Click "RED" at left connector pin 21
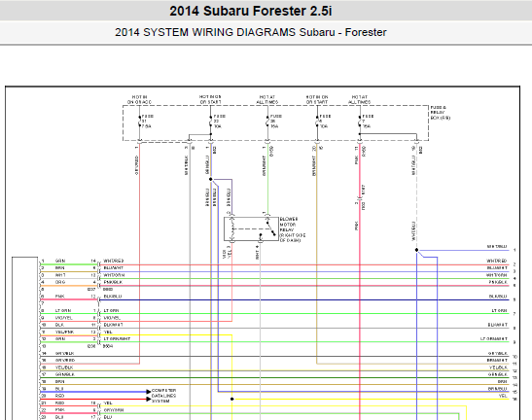Image resolution: width=532 pixels, height=420 pixels. click(x=59, y=403)
